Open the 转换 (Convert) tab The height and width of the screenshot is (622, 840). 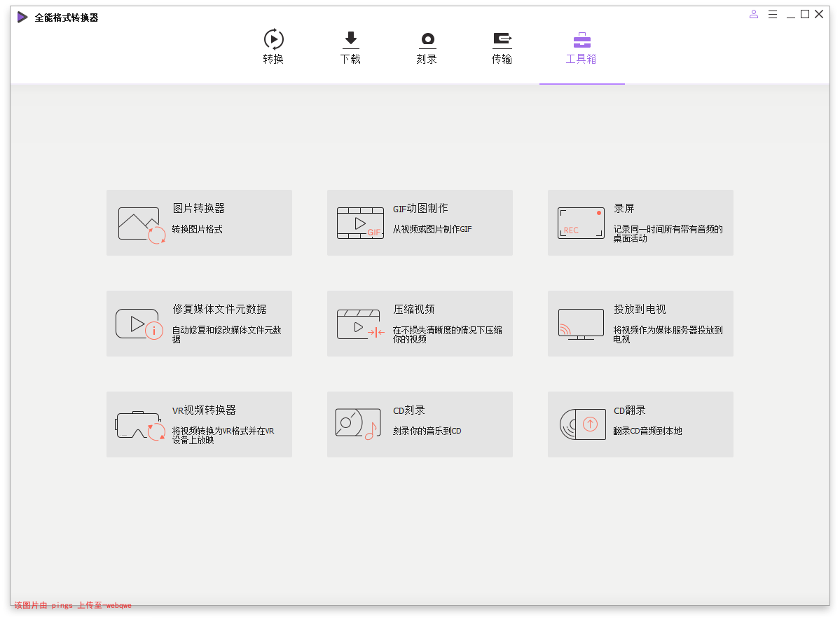[x=273, y=47]
